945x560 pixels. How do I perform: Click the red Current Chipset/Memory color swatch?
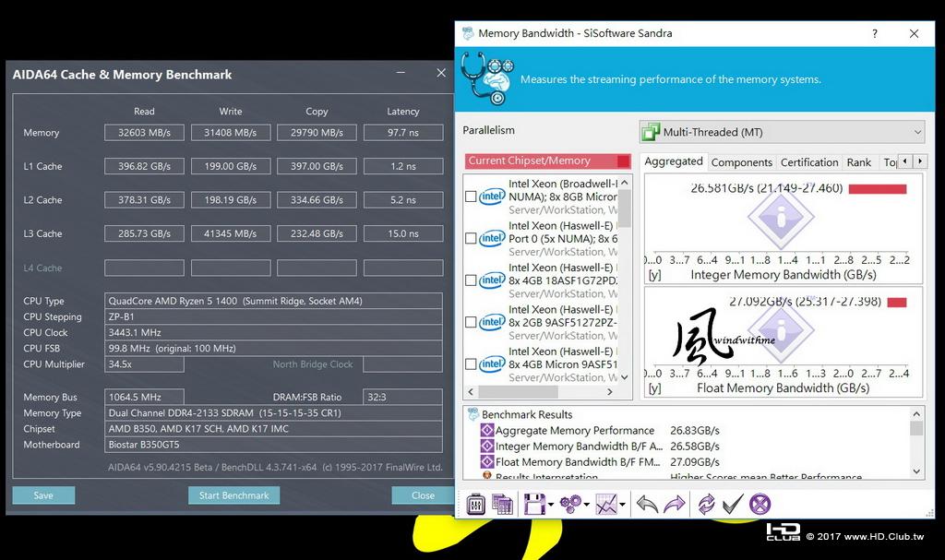point(623,161)
